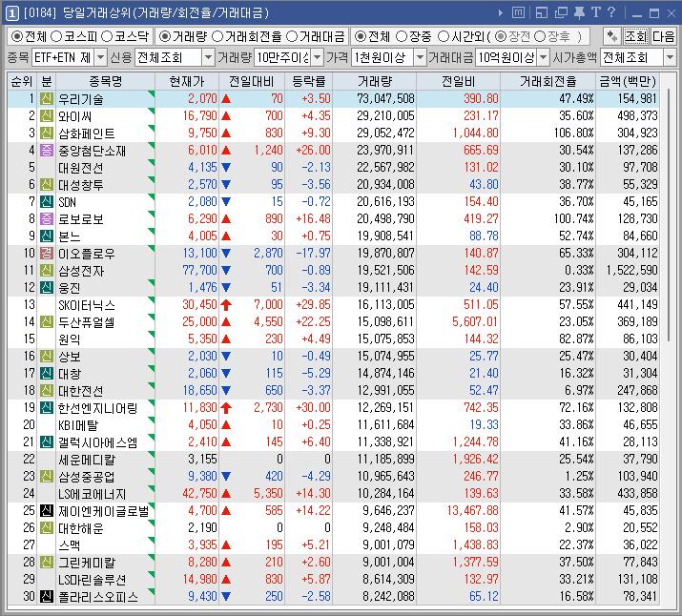This screenshot has width=682, height=616.
Task: Click the 신 badge next to 삼성전자
Action: click(47, 271)
